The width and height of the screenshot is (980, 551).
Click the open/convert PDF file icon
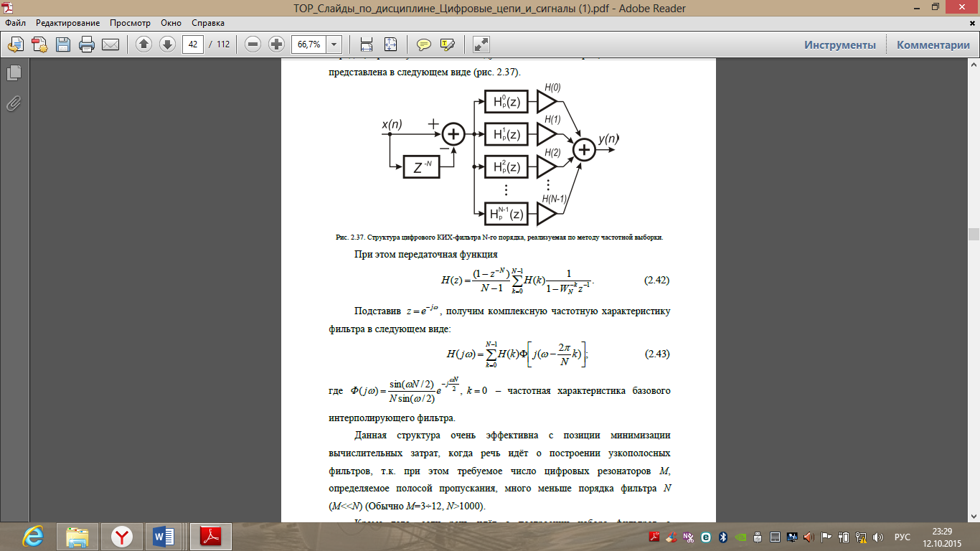point(16,44)
